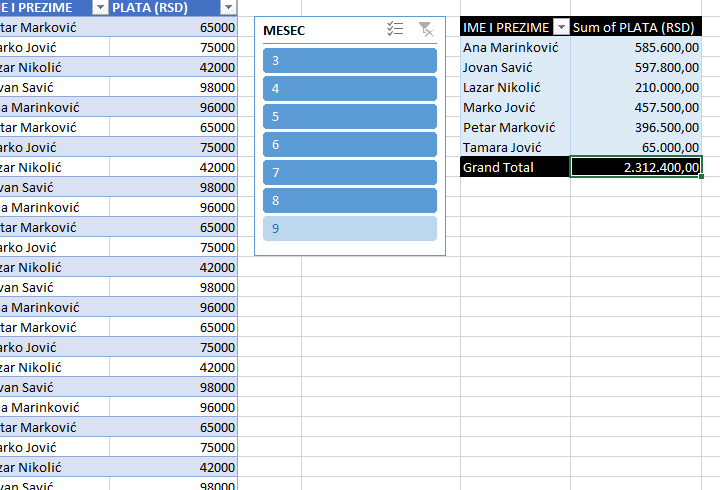The height and width of the screenshot is (490, 720).
Task: Clear the filter on MESEC slicer
Action: [426, 30]
